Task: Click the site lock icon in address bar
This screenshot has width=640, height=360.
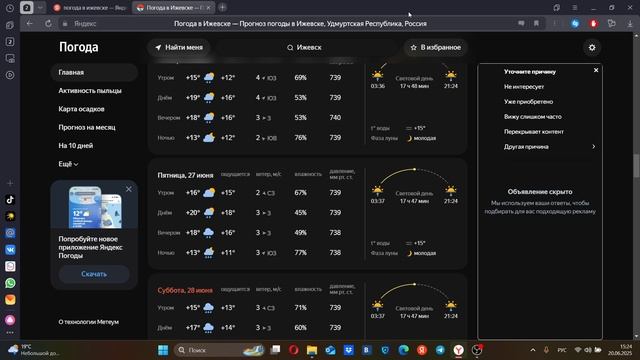Action: coord(65,24)
